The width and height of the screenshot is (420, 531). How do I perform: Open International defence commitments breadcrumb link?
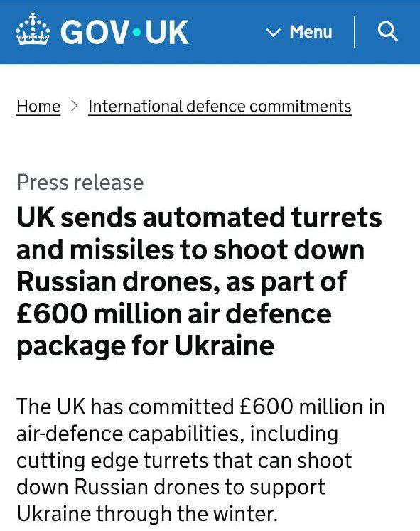[x=220, y=107]
